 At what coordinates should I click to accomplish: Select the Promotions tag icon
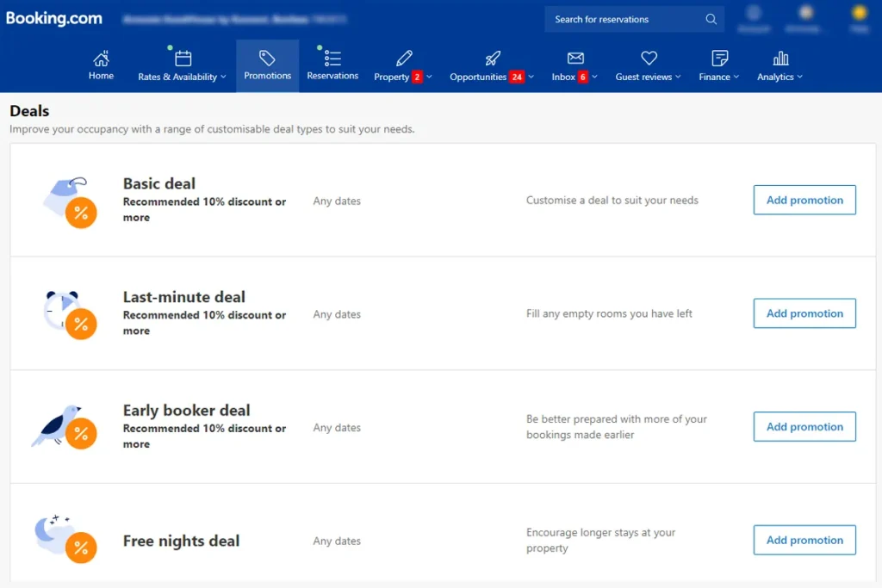point(267,58)
